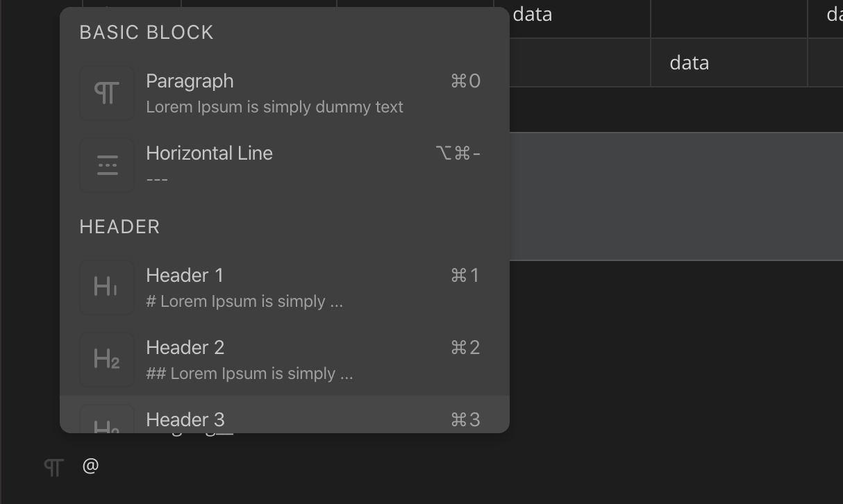Click the 'data' cell in the second table row
The image size is (843, 504).
[689, 63]
